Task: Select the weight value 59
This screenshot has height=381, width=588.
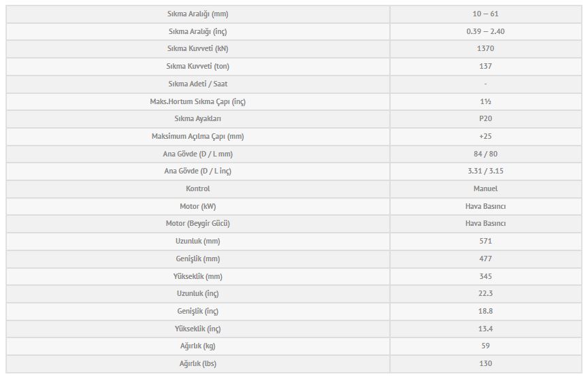Action: [485, 346]
